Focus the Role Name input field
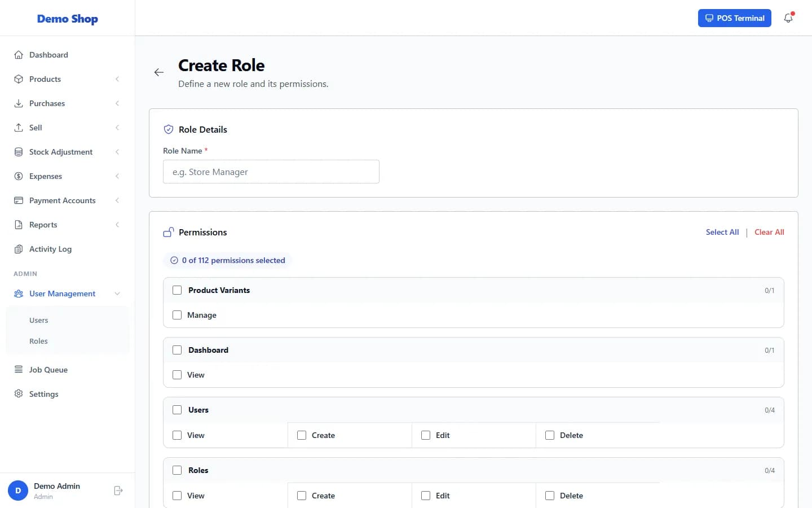The width and height of the screenshot is (812, 508). pos(271,172)
